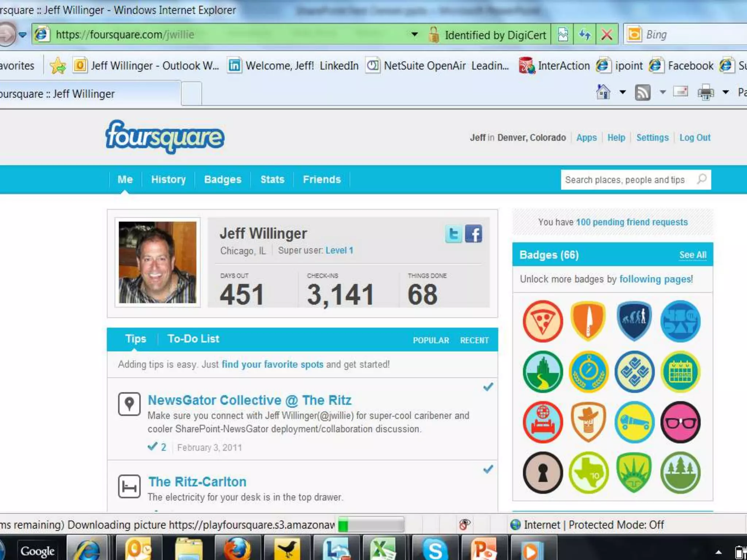Viewport: 747px width, 560px height.
Task: Open the Texas-shaped green badge
Action: tap(588, 473)
